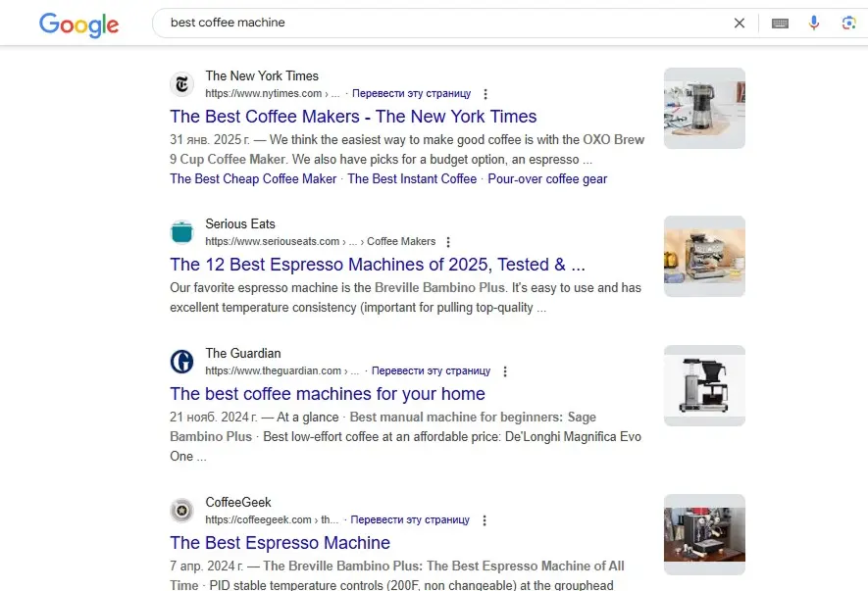868x591 pixels.
Task: Click the Google logo
Action: tap(78, 25)
